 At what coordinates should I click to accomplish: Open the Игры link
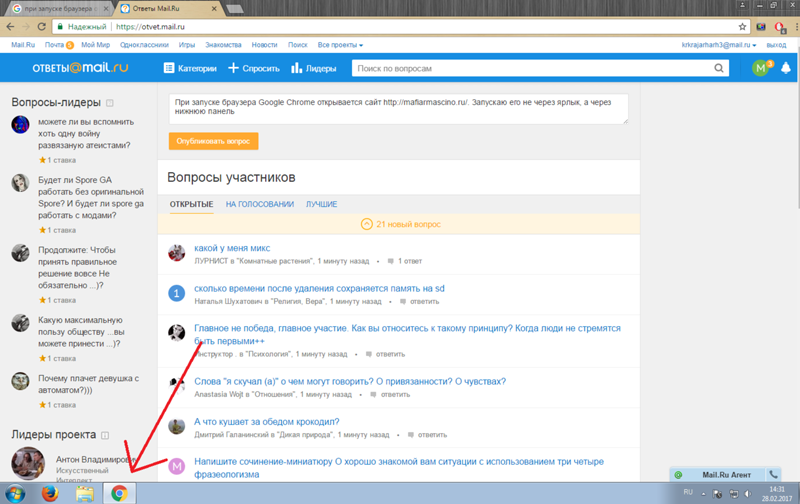pos(187,45)
